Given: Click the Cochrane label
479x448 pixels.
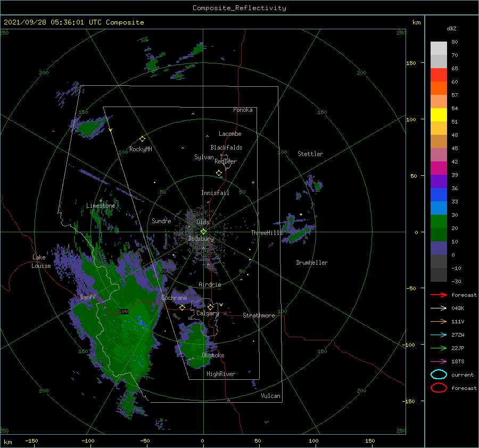Looking at the screenshot, I should (x=174, y=298).
